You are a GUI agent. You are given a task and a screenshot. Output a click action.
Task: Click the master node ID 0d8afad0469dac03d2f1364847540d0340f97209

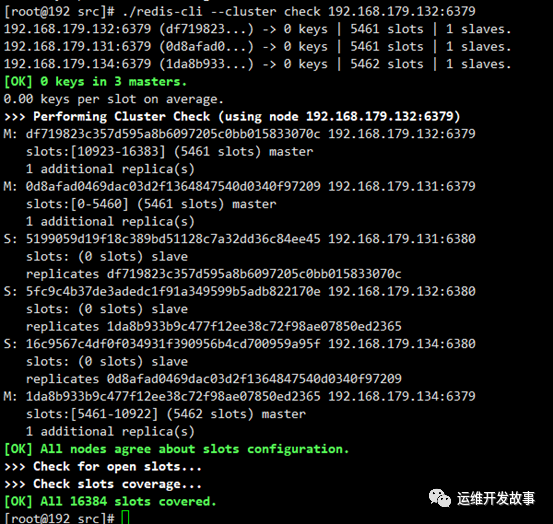tap(173, 186)
